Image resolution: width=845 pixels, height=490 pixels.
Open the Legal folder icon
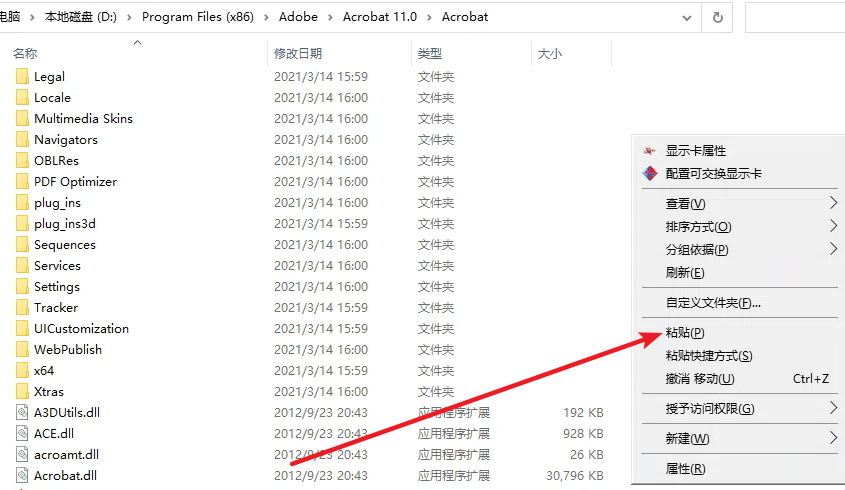[22, 77]
